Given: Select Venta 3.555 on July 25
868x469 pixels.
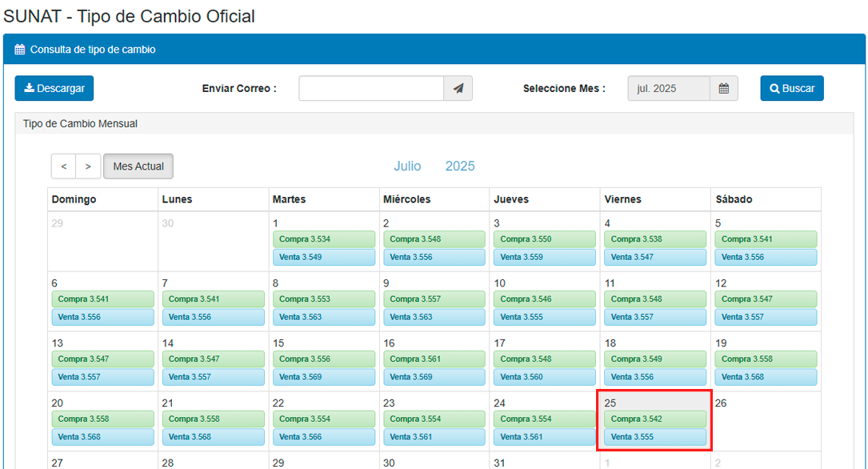Looking at the screenshot, I should tap(655, 436).
